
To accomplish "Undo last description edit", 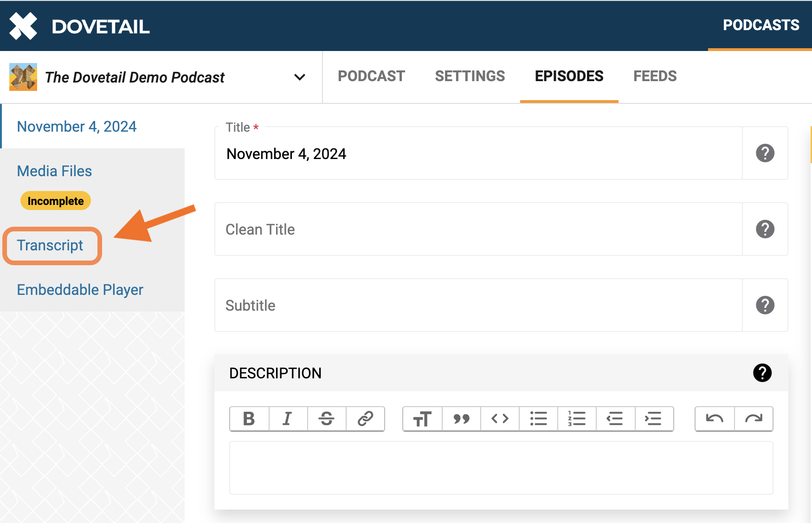I will point(715,419).
